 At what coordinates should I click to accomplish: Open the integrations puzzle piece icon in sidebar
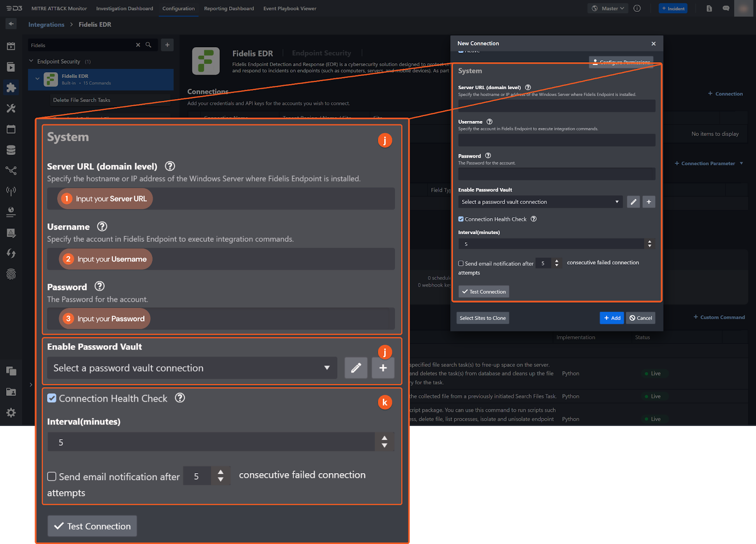point(11,88)
